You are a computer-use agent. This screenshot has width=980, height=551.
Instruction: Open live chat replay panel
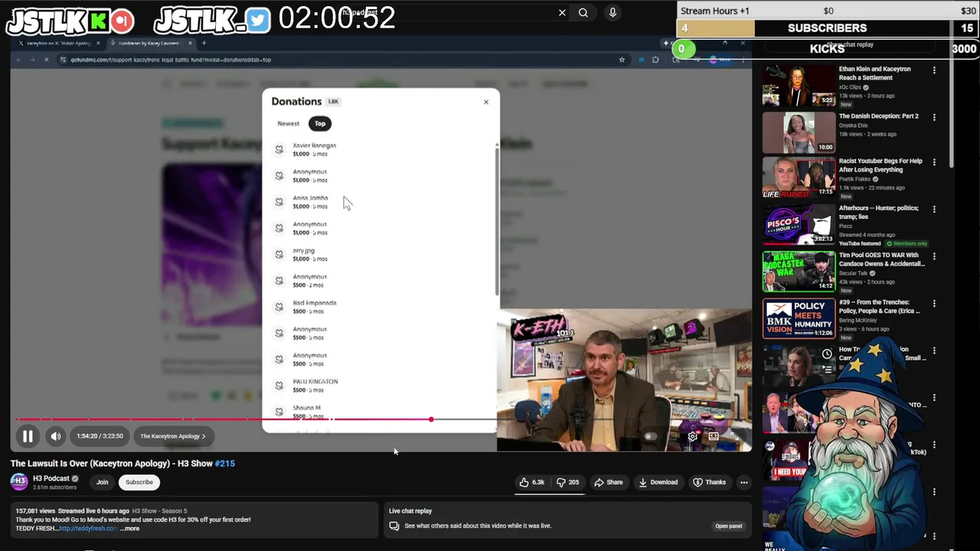tap(728, 526)
